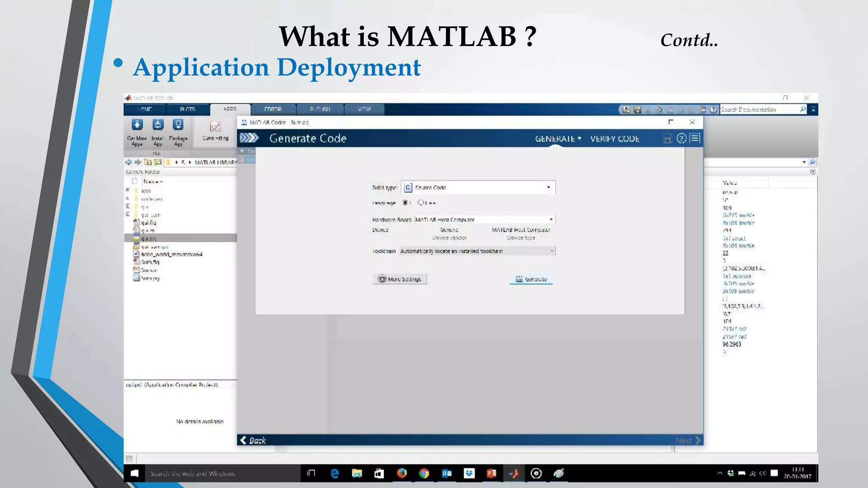Open Outlook from the taskbar
Screen dimensions: 868x488
447,474
